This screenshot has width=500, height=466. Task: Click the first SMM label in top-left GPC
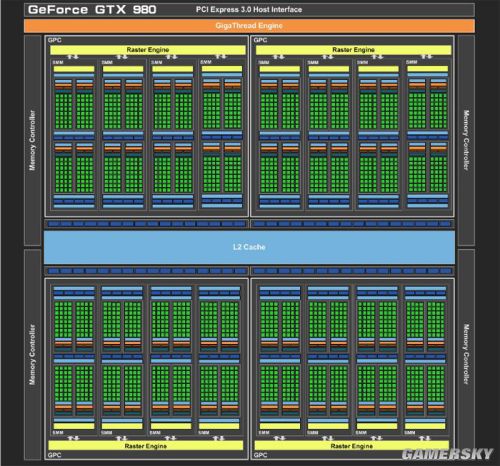pos(58,62)
